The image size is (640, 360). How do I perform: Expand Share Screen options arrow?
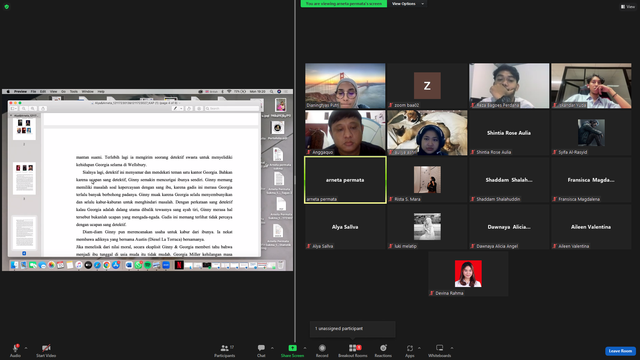pos(304,348)
